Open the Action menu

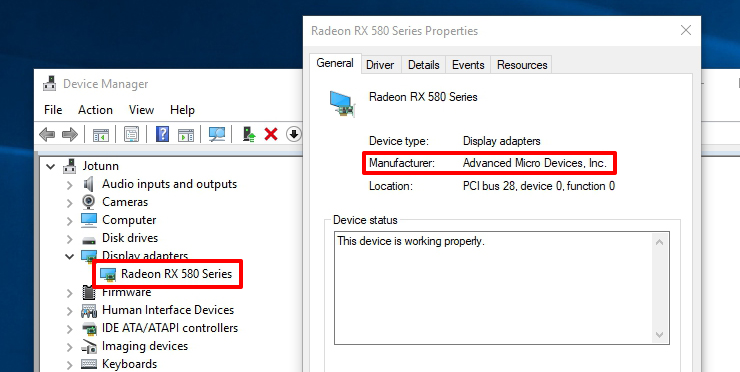(95, 110)
